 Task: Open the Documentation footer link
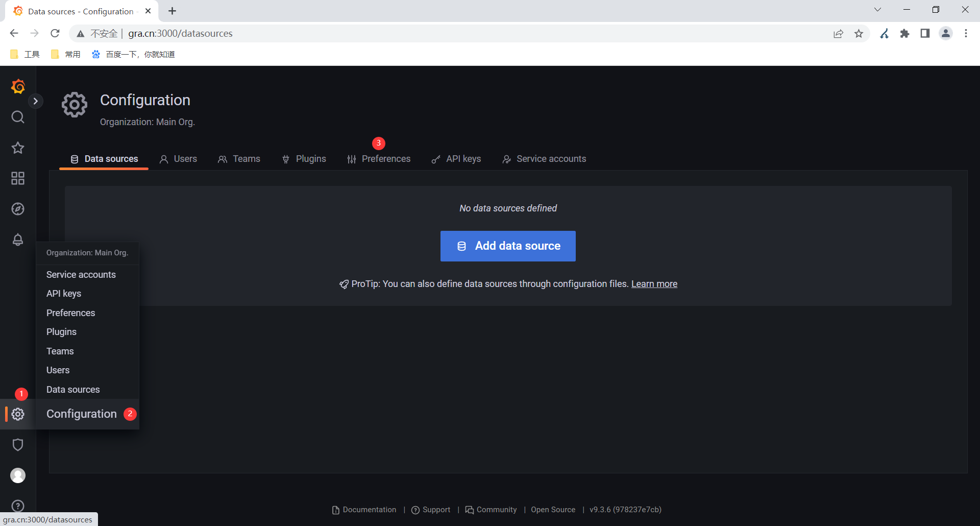(364, 510)
